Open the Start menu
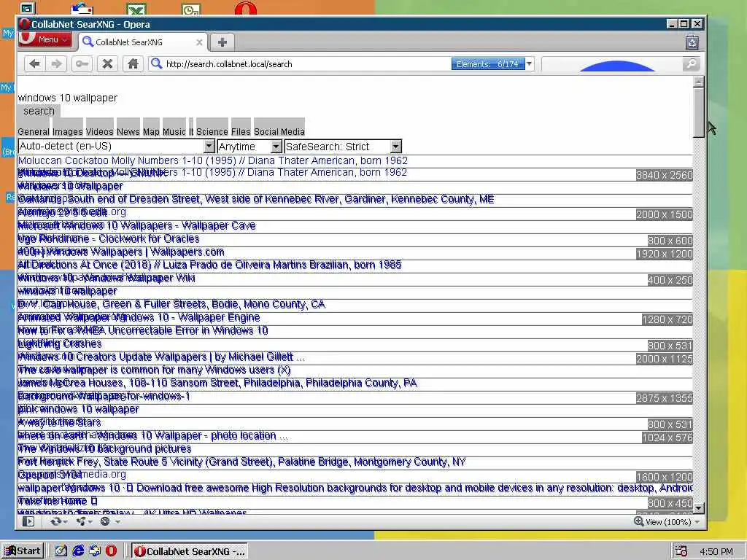 23,551
